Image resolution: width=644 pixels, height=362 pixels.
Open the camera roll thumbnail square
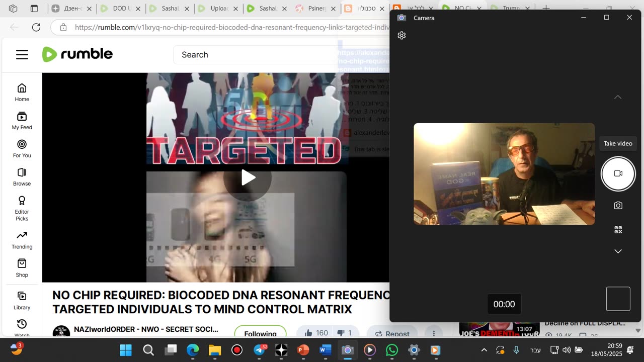click(x=618, y=299)
